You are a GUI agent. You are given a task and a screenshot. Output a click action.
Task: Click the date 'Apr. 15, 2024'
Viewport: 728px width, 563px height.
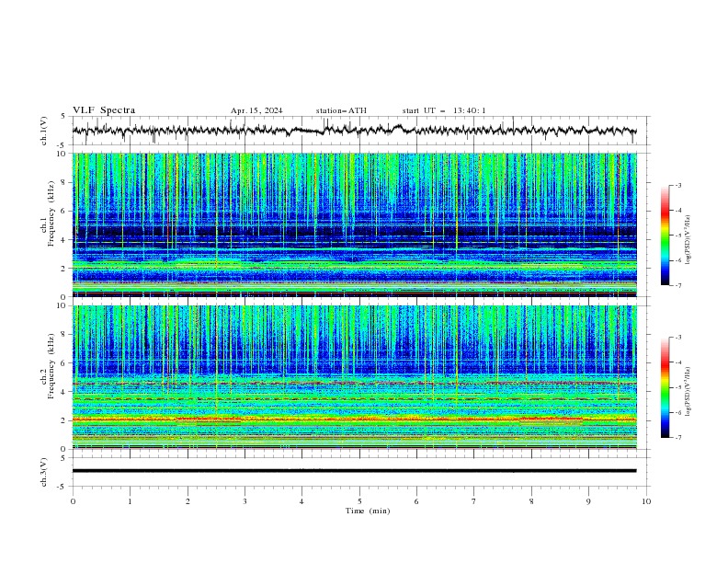click(256, 110)
